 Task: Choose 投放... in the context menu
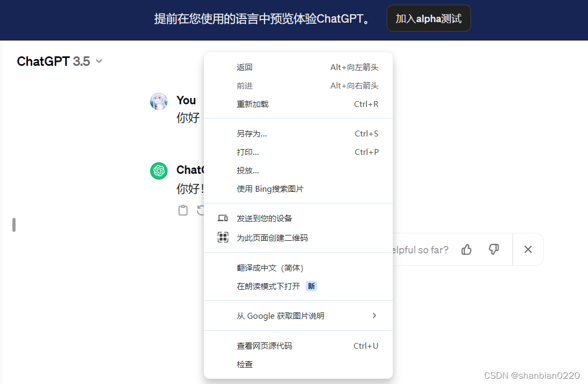click(x=298, y=171)
